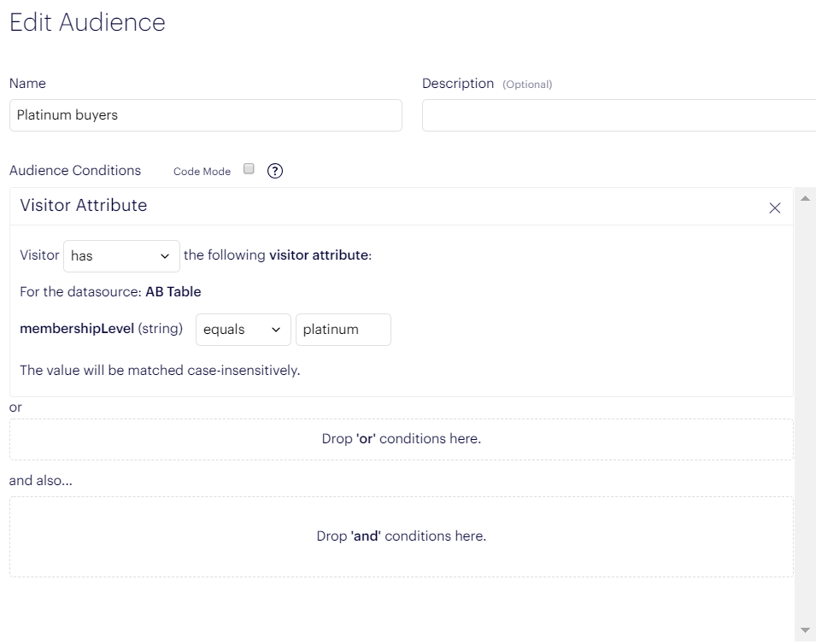Select the 'platinum' value input box
Viewport: 816px width, 644px height.
(343, 330)
